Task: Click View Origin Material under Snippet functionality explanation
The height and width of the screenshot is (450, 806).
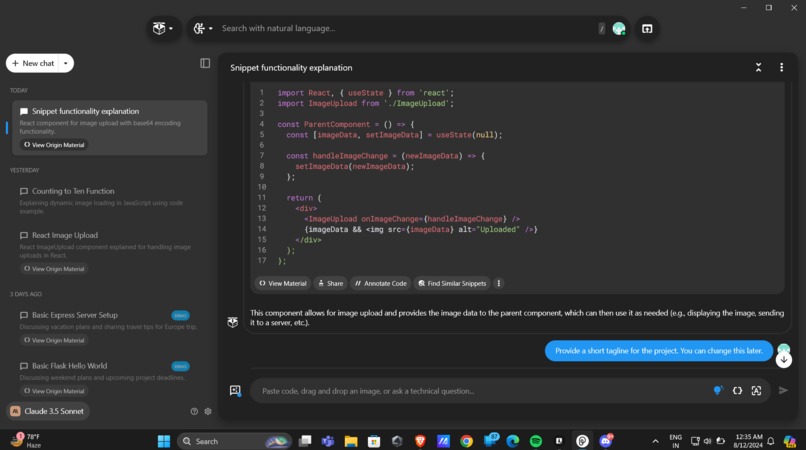Action: click(x=54, y=145)
